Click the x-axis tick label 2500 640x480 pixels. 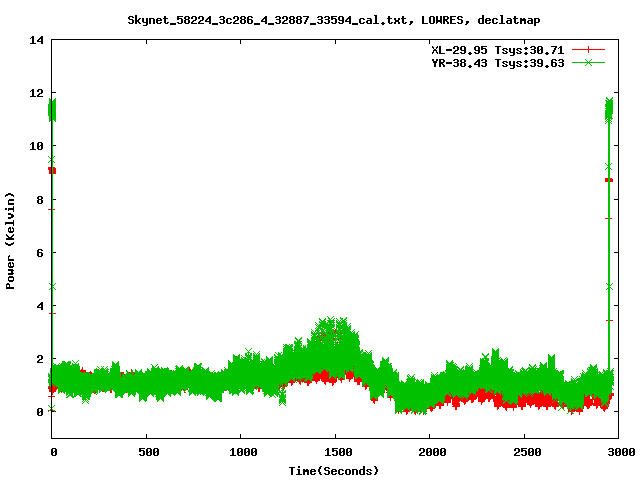[x=527, y=452]
